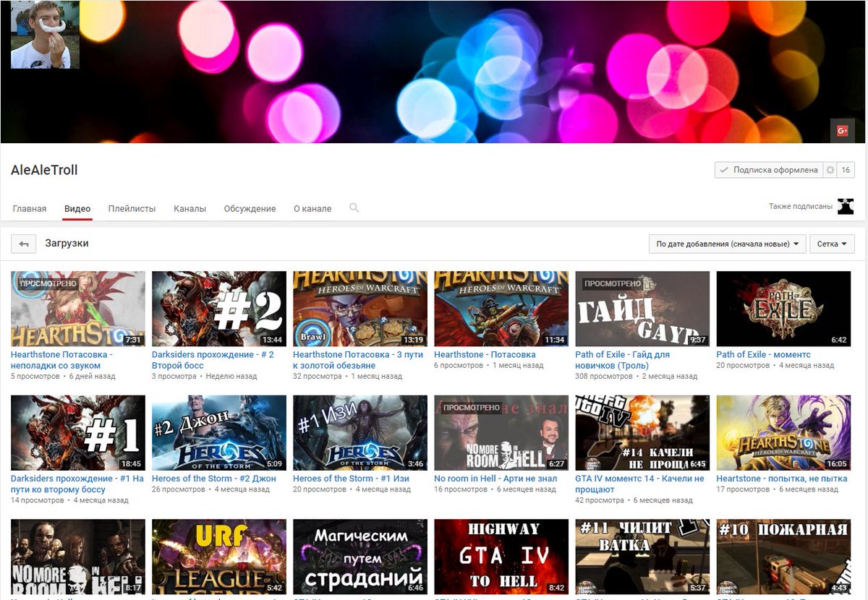Image resolution: width=868 pixels, height=600 pixels.
Task: Open link Path of Exile - Гайд для новичков
Action: coord(622,360)
